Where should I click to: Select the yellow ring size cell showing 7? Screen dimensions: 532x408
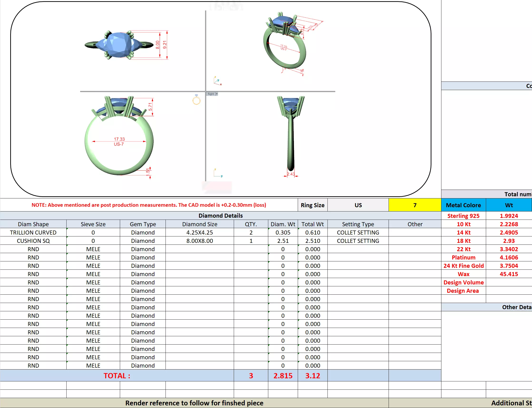pos(415,205)
